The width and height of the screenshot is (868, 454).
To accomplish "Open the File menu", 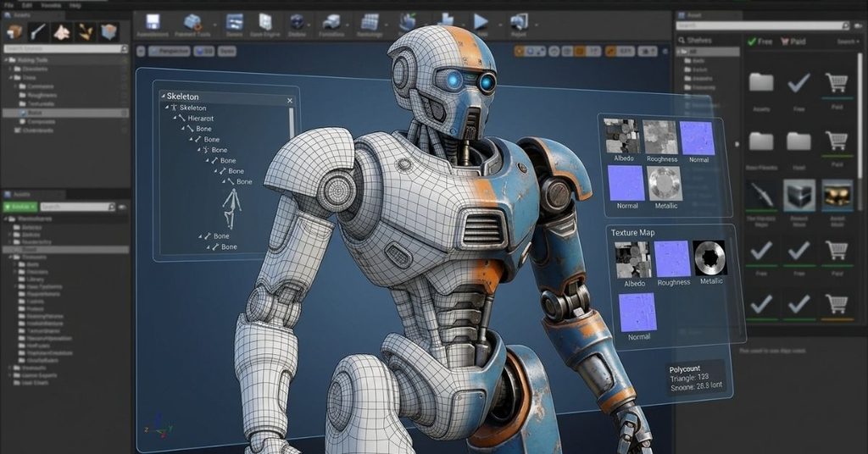I will click(8, 5).
